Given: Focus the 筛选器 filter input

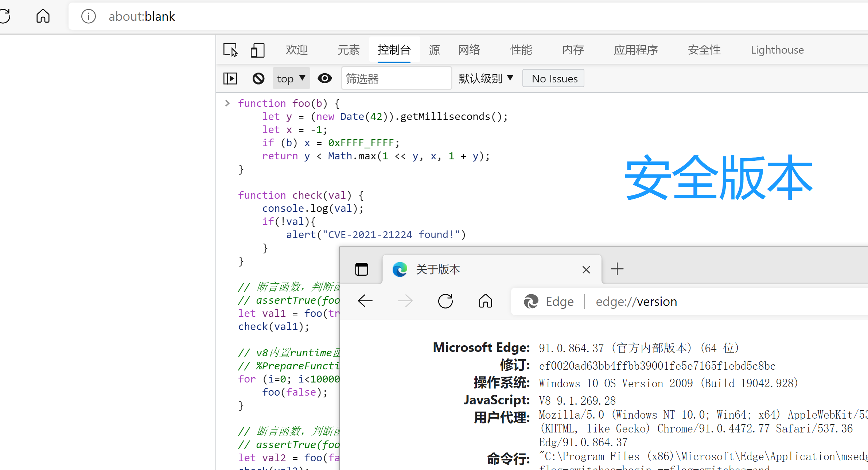Looking at the screenshot, I should 396,78.
